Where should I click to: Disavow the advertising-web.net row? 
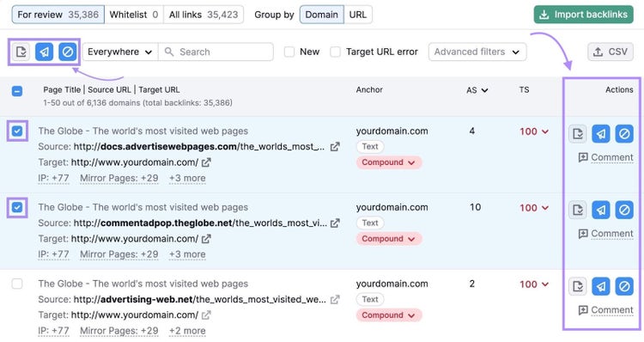(624, 286)
